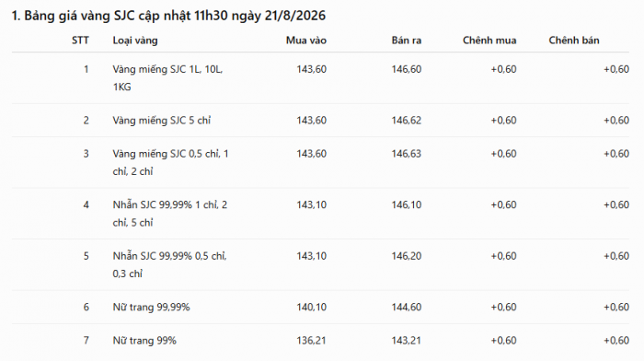Click the Mua vào column header
This screenshot has height=361, width=644.
306,41
